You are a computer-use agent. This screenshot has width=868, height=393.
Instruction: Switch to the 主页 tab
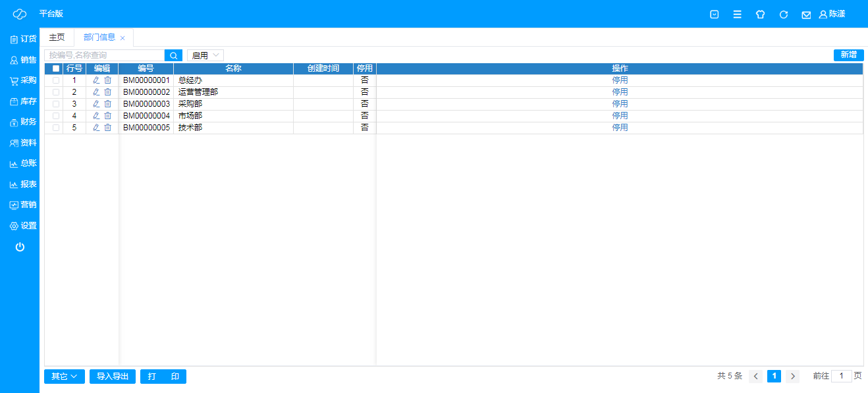click(57, 38)
